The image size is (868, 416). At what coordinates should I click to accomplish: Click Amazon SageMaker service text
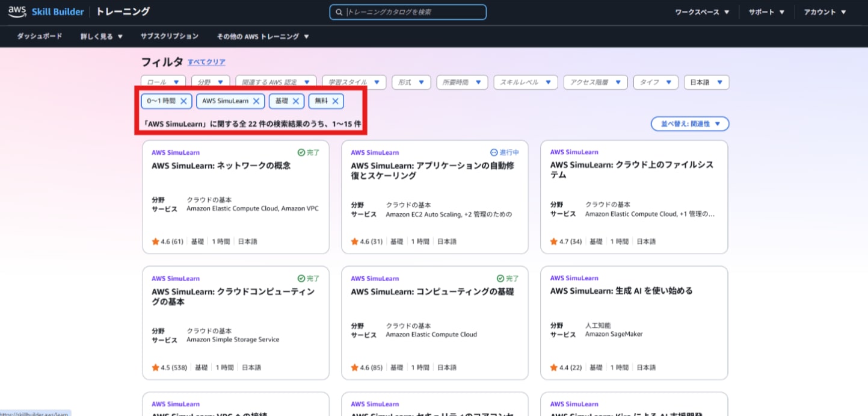click(614, 334)
